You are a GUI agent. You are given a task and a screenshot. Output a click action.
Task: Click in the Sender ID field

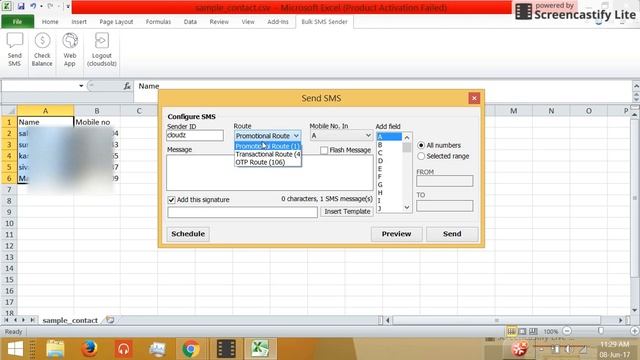195,136
